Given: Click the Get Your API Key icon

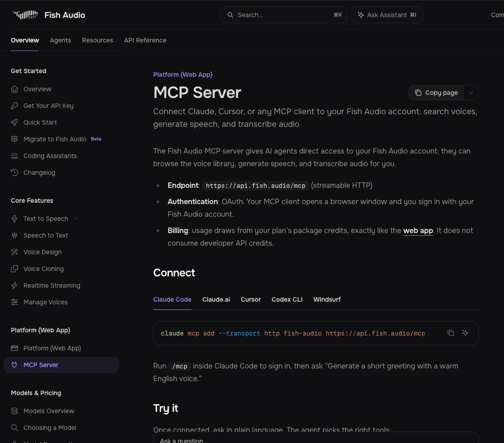Looking at the screenshot, I should 14,106.
